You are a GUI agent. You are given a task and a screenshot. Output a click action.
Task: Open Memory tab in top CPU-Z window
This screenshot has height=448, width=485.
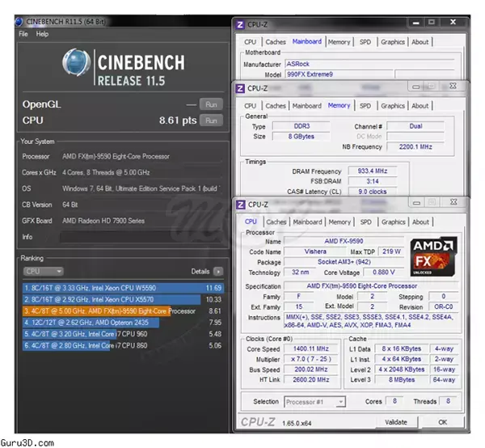[x=339, y=42]
